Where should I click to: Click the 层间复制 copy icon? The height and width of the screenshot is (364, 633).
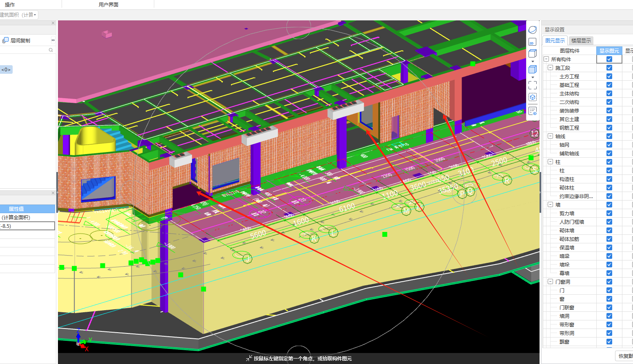pyautogui.click(x=5, y=40)
